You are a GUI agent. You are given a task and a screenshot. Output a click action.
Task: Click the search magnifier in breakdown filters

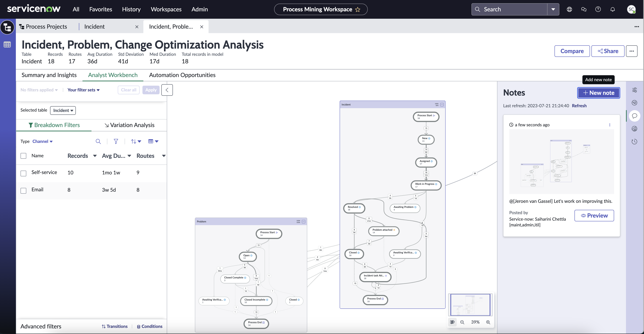[98, 141]
